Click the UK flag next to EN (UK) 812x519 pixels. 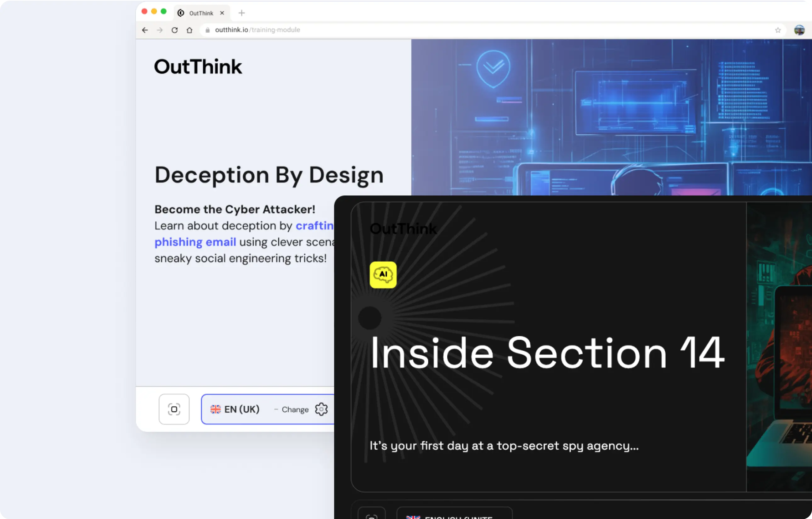216,409
